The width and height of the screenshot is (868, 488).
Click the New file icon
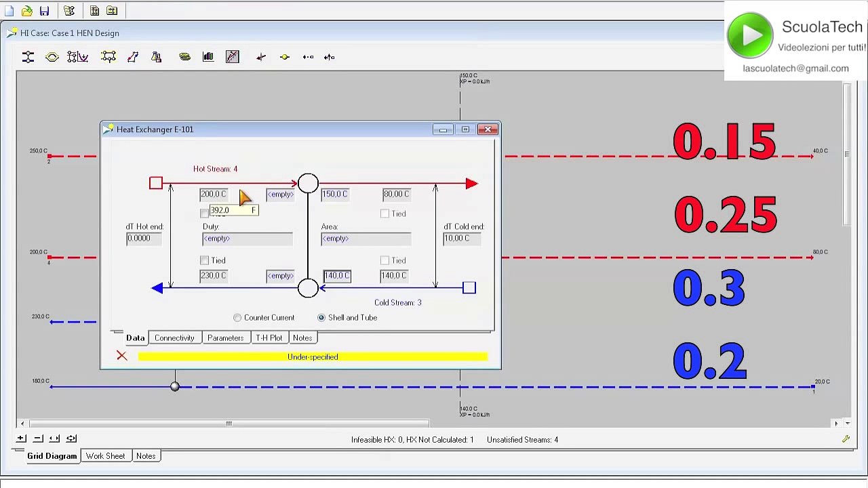(9, 11)
